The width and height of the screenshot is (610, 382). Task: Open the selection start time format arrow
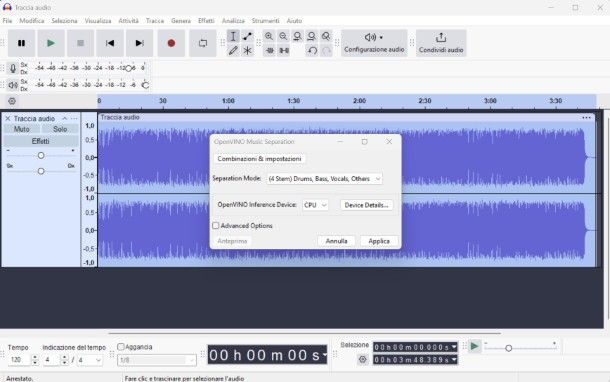click(x=454, y=347)
